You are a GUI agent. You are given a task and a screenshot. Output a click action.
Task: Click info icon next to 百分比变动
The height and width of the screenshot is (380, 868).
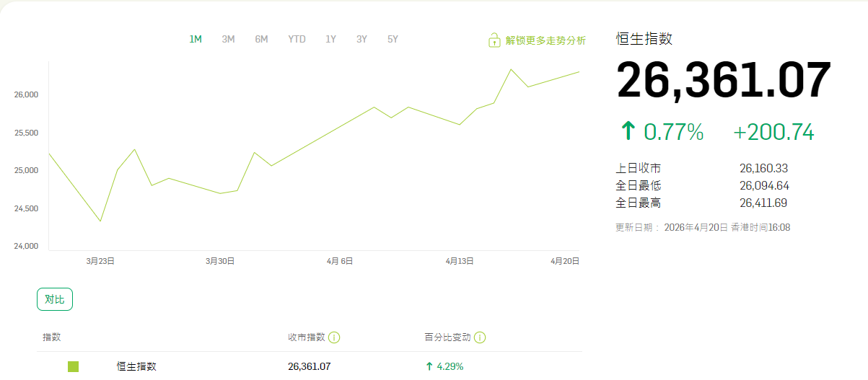click(x=480, y=337)
